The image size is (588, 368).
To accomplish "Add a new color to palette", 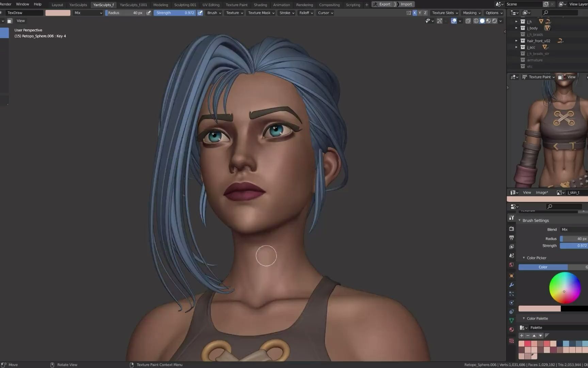I will 521,336.
